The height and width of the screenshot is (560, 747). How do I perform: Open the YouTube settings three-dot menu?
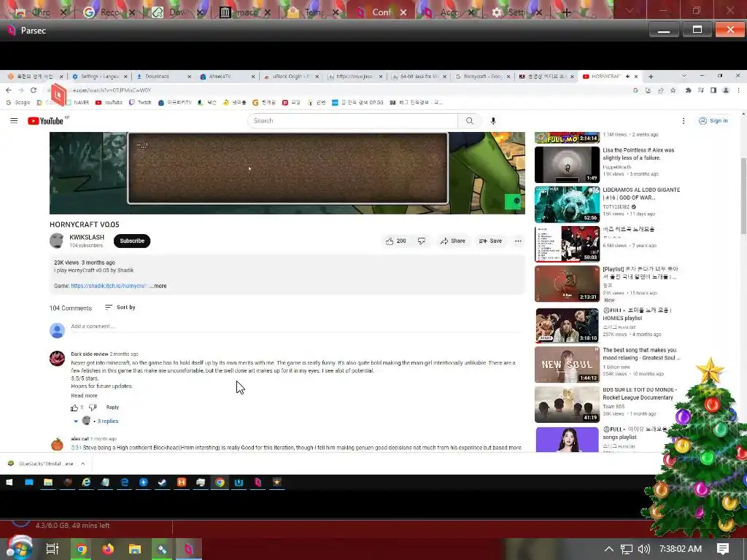click(683, 121)
